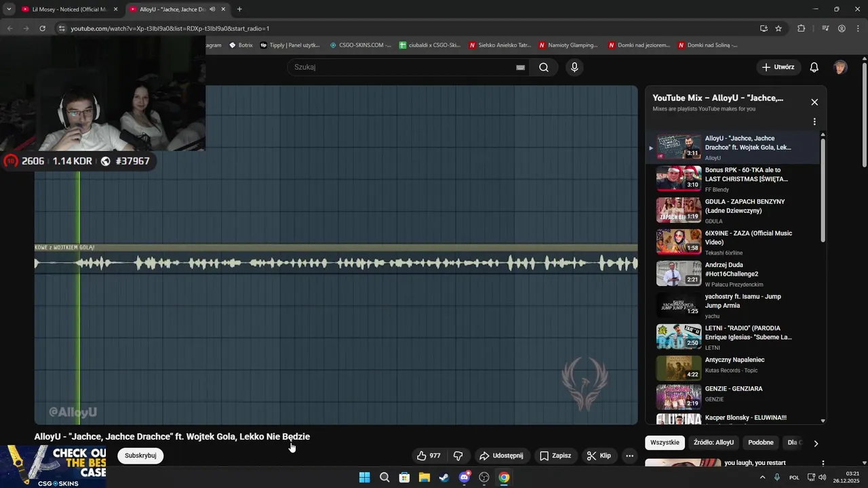Open options for 'you laugh, you restart' video
Image resolution: width=868 pixels, height=488 pixels.
(823, 464)
